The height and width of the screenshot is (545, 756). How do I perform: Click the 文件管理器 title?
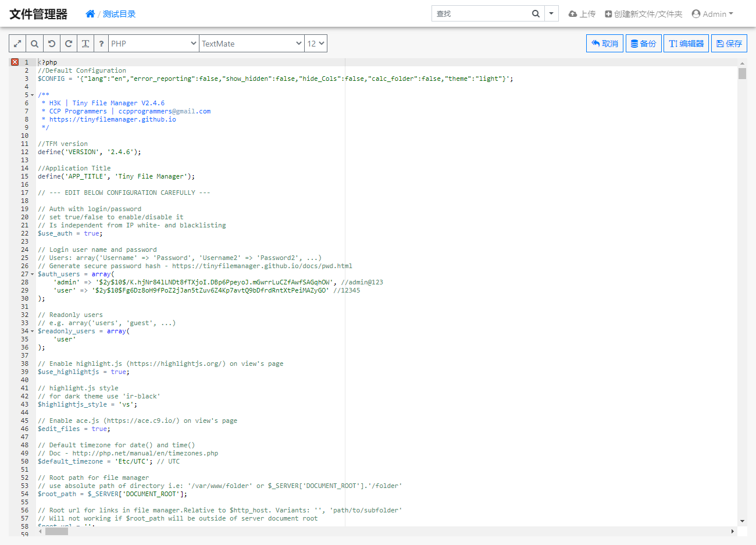tap(38, 14)
